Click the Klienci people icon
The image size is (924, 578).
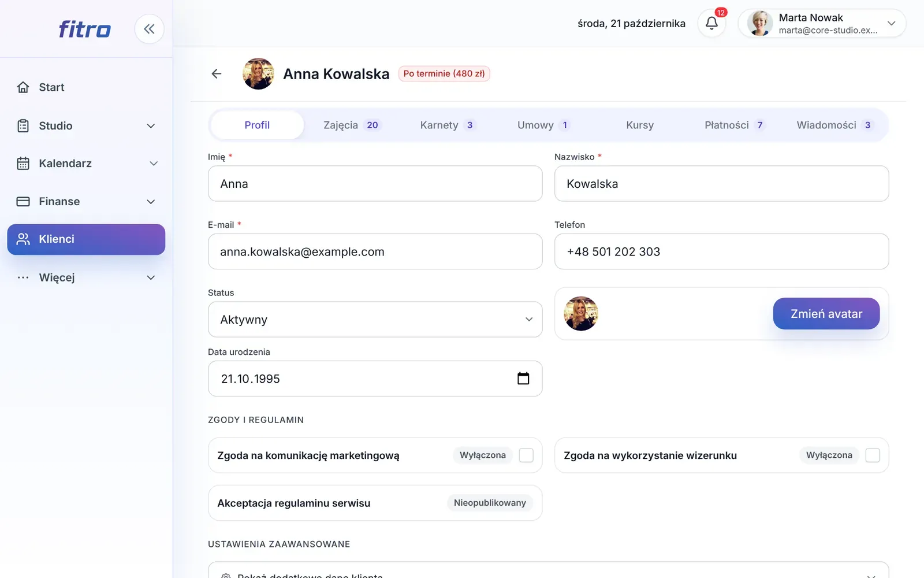point(23,239)
